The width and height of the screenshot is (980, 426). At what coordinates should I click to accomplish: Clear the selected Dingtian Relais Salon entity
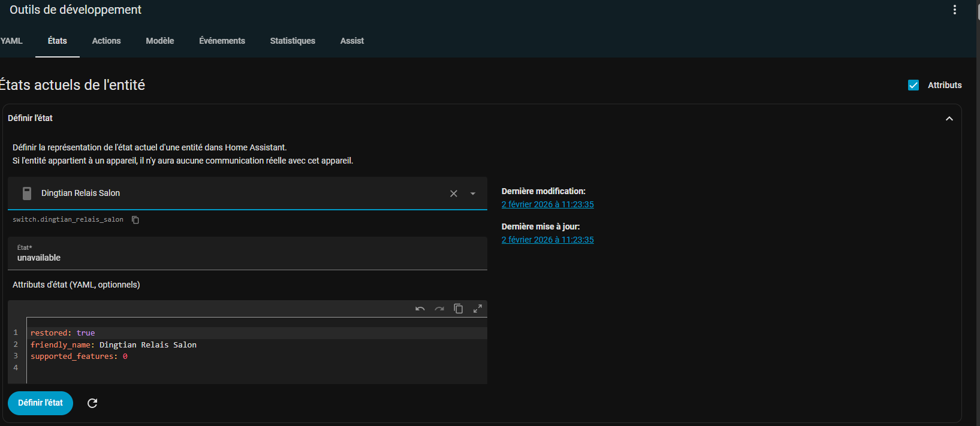[454, 194]
